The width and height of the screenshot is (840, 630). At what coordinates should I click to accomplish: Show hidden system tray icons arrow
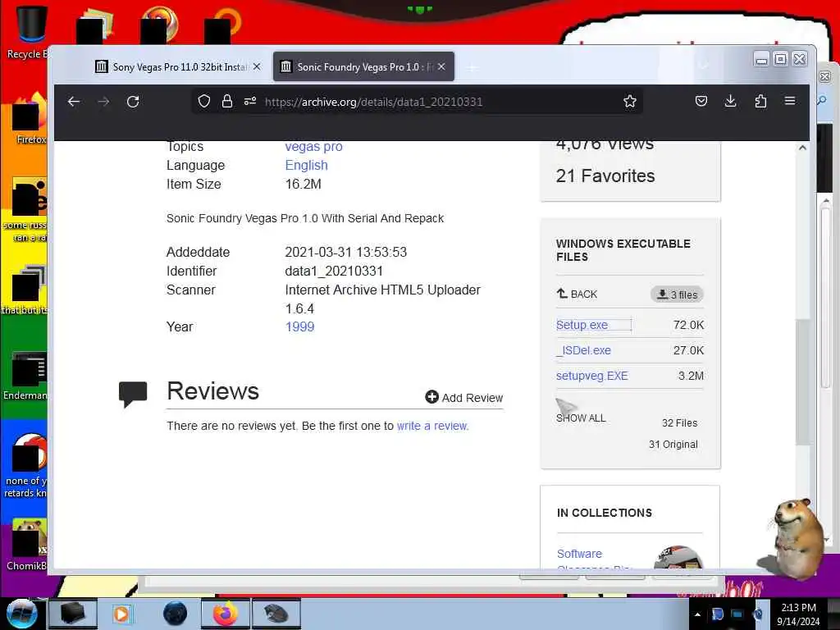tap(697, 614)
